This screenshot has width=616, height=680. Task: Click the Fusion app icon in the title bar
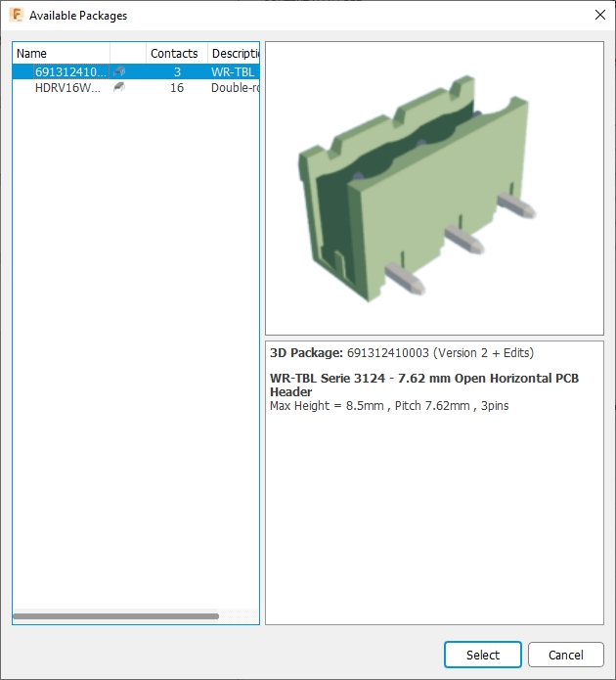pyautogui.click(x=17, y=16)
